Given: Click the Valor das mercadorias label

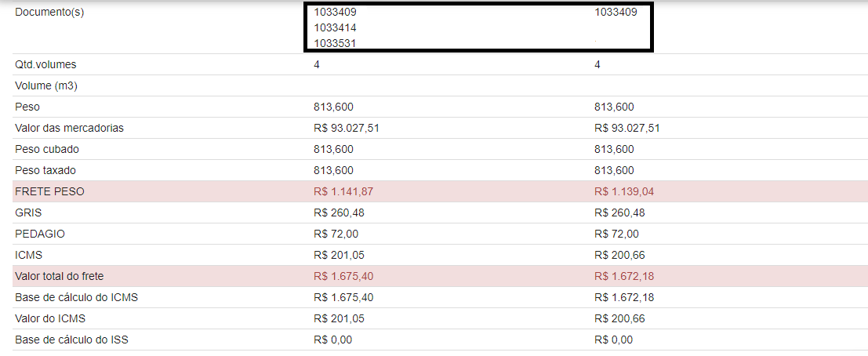Looking at the screenshot, I should pyautogui.click(x=69, y=128).
